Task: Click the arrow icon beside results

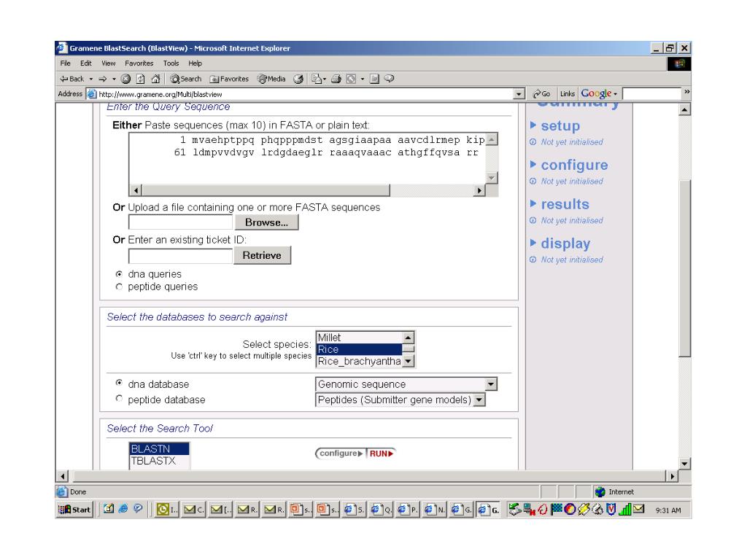Action: pos(533,203)
